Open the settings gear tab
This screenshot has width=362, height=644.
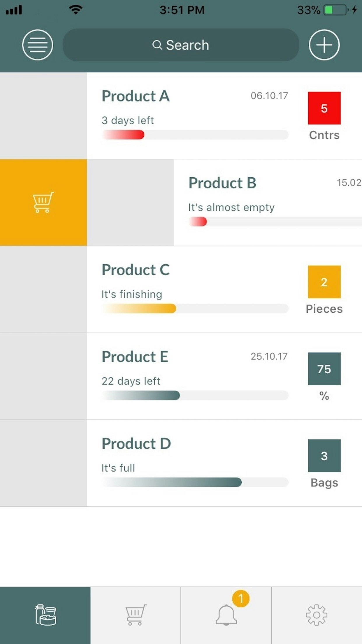click(317, 615)
